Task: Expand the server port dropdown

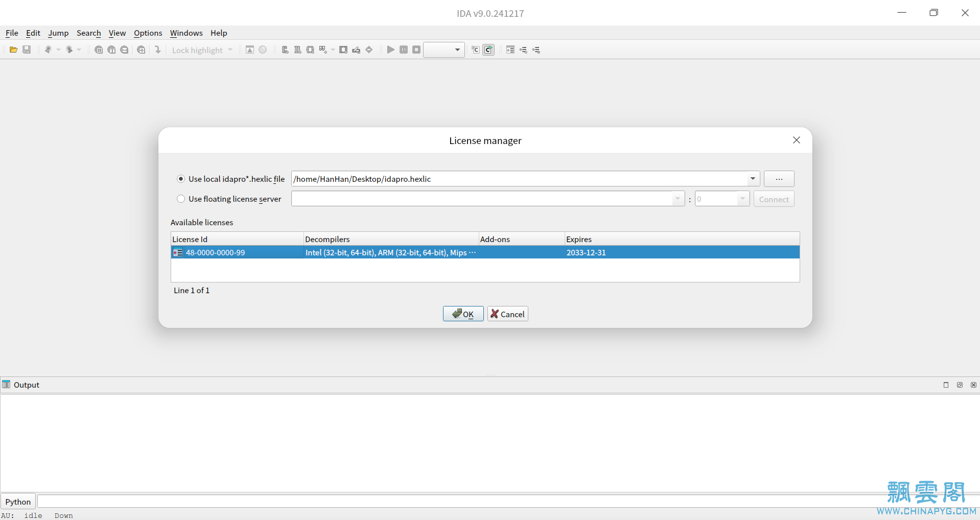Action: [742, 199]
